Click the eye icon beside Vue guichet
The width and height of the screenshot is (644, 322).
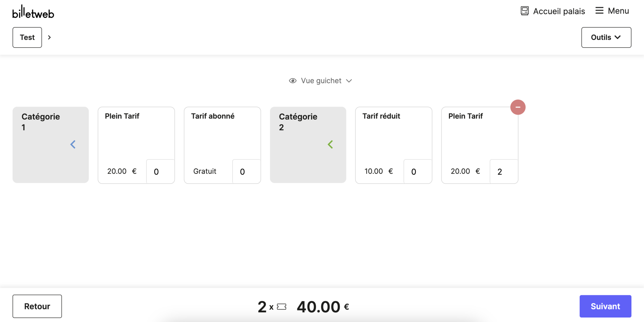(293, 81)
